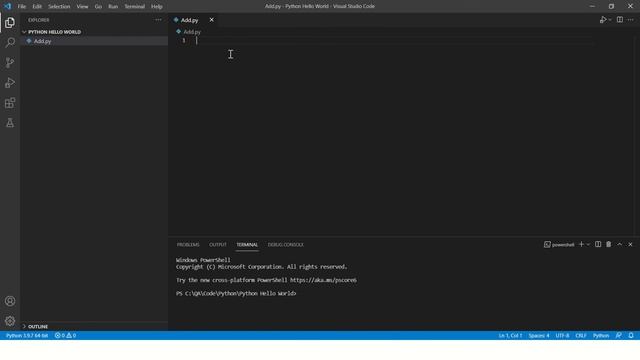Kill terminal with trash icon
Screen dimensions: 640x360
(609, 244)
